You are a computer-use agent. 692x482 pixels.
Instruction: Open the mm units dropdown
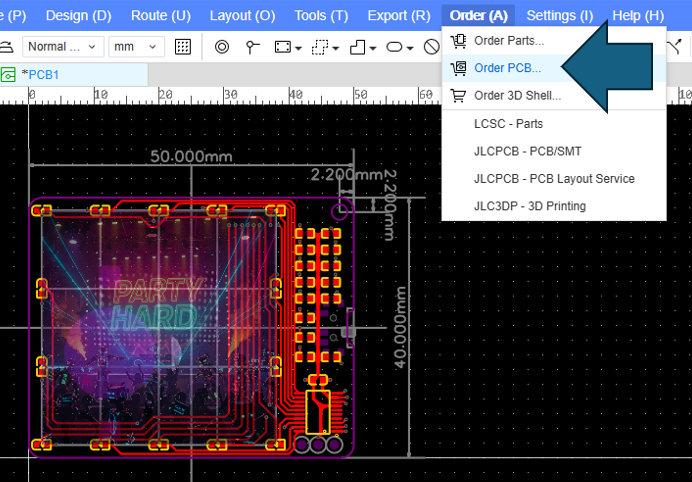(x=136, y=47)
